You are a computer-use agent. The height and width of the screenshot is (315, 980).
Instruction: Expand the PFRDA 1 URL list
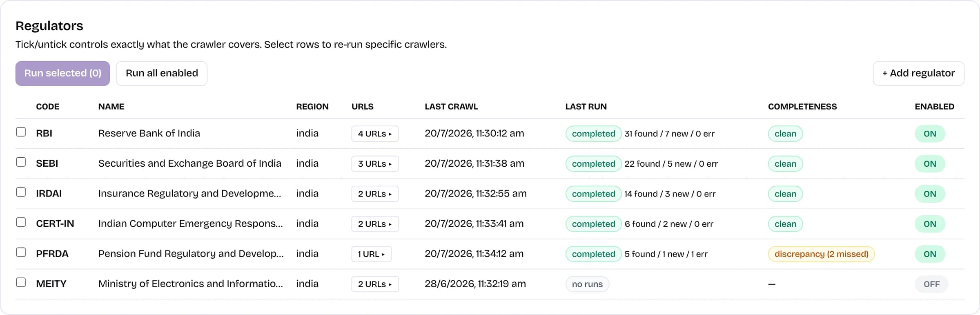pos(371,254)
